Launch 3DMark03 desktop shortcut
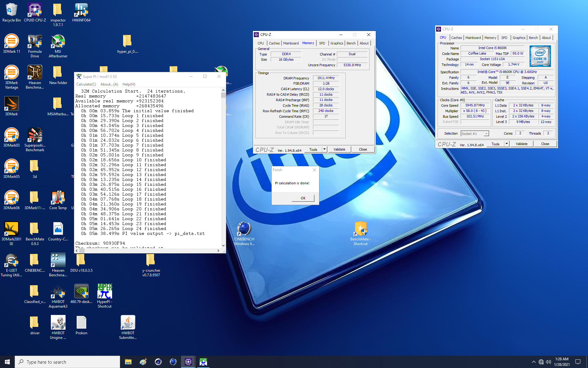588x368 pixels. click(12, 137)
